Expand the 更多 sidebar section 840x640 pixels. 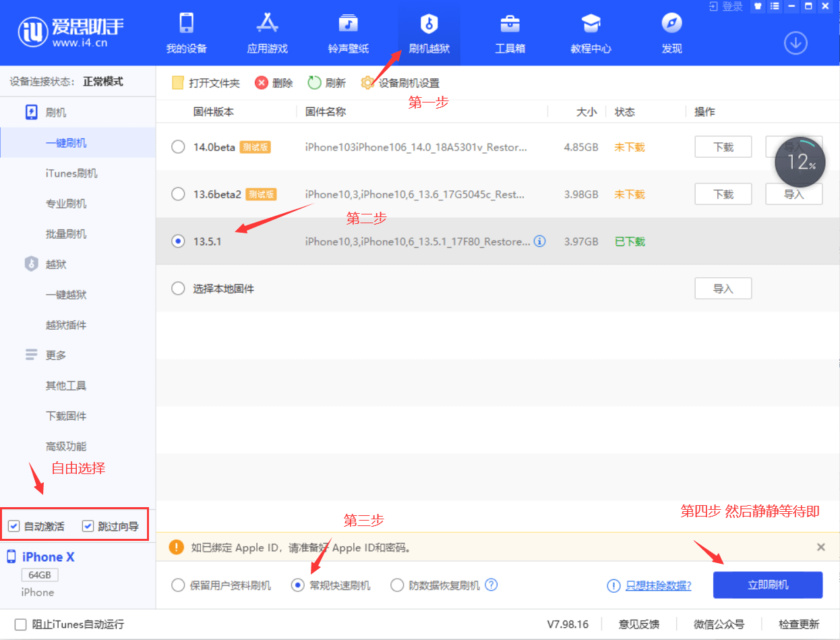(55, 355)
